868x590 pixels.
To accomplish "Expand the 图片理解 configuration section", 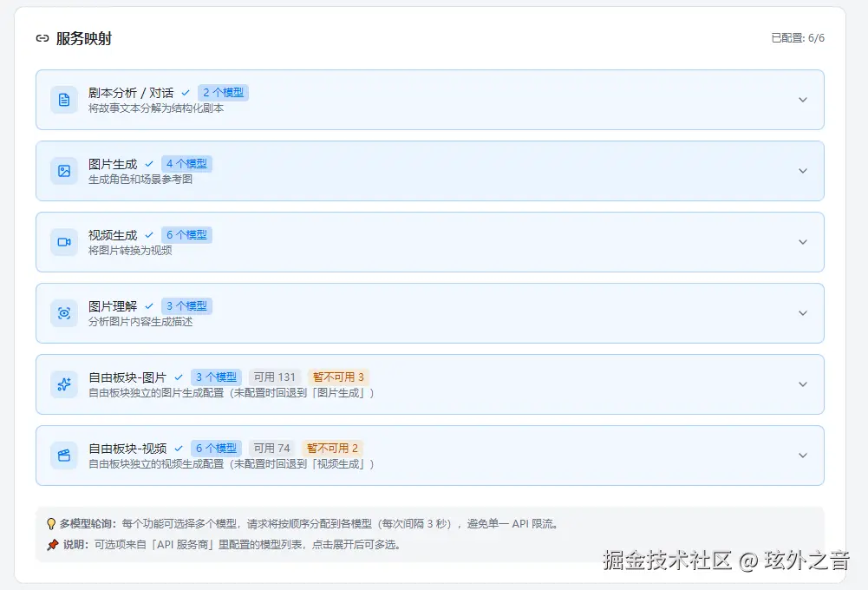I will pyautogui.click(x=803, y=312).
